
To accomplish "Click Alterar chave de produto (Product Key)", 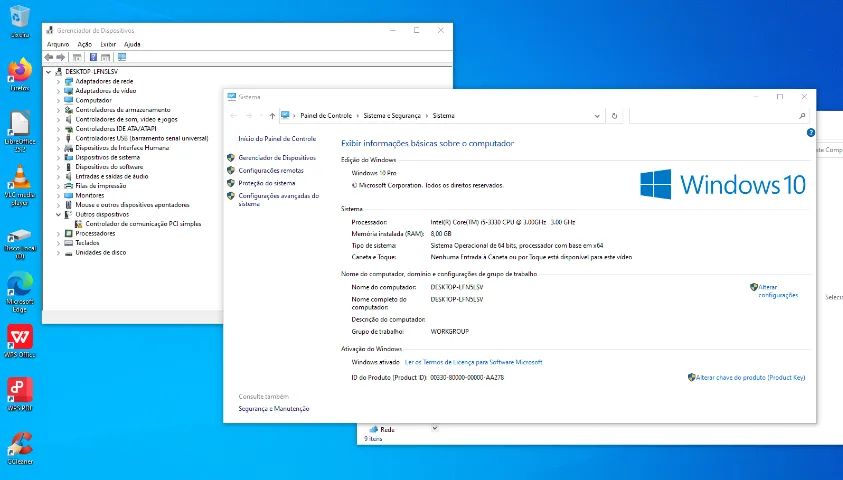I will pos(750,377).
